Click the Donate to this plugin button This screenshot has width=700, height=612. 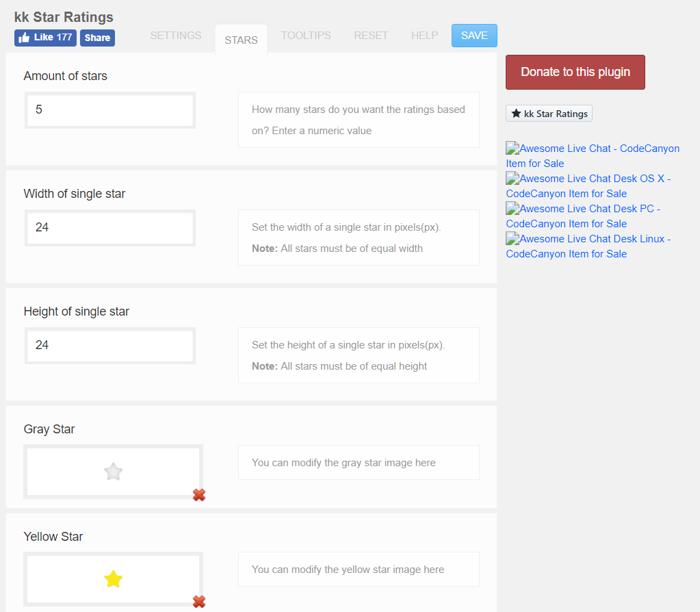tap(575, 72)
